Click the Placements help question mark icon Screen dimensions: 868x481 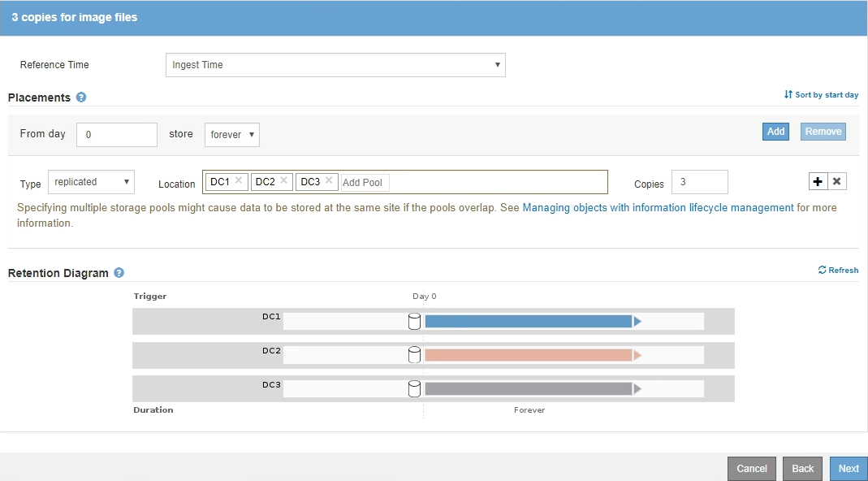(x=81, y=97)
